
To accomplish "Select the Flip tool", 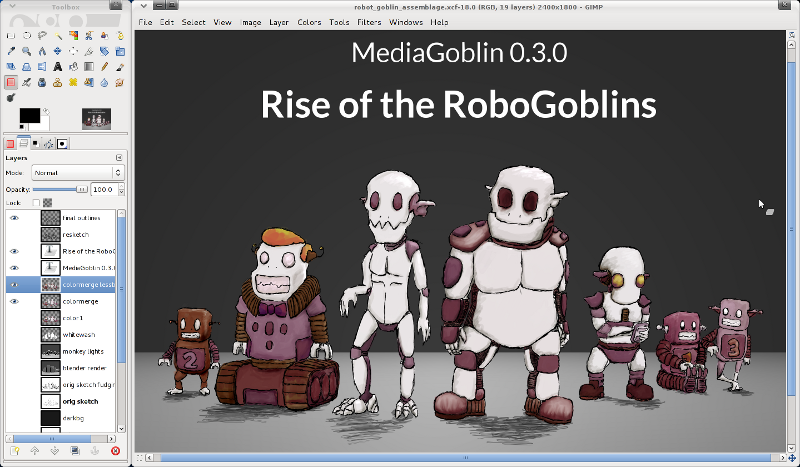I will pos(42,66).
